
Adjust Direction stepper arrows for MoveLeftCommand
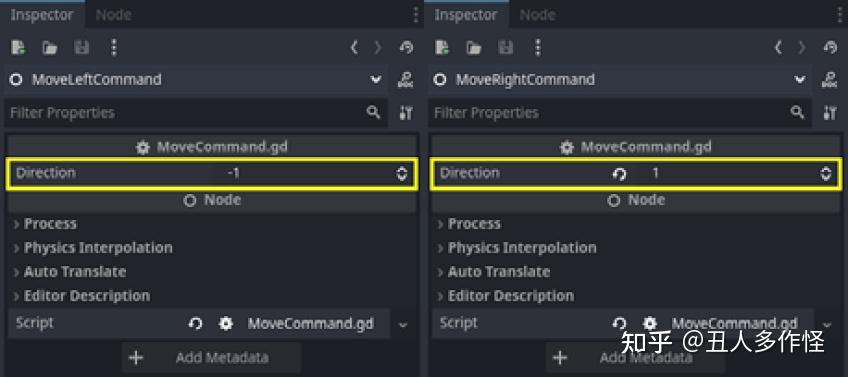pyautogui.click(x=401, y=174)
